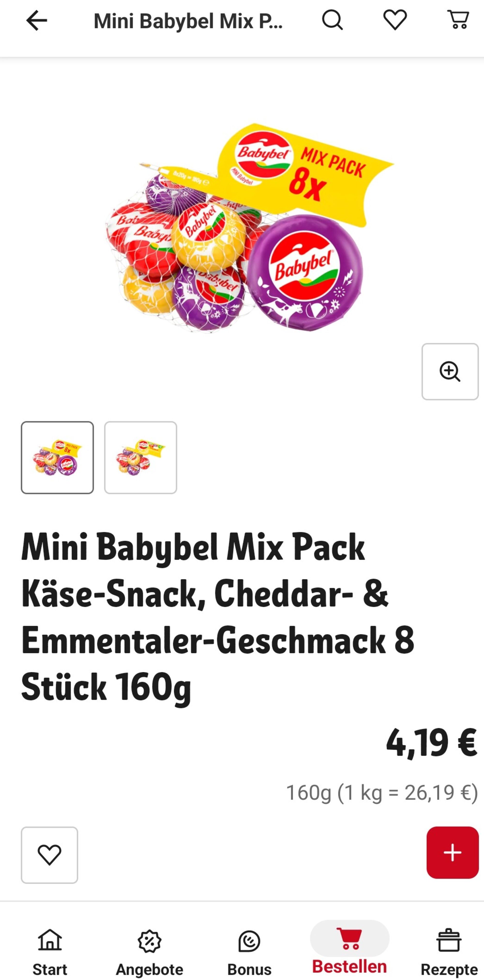The height and width of the screenshot is (980, 484).
Task: Tap the large Babybel Mix Pack product photo
Action: click(244, 228)
